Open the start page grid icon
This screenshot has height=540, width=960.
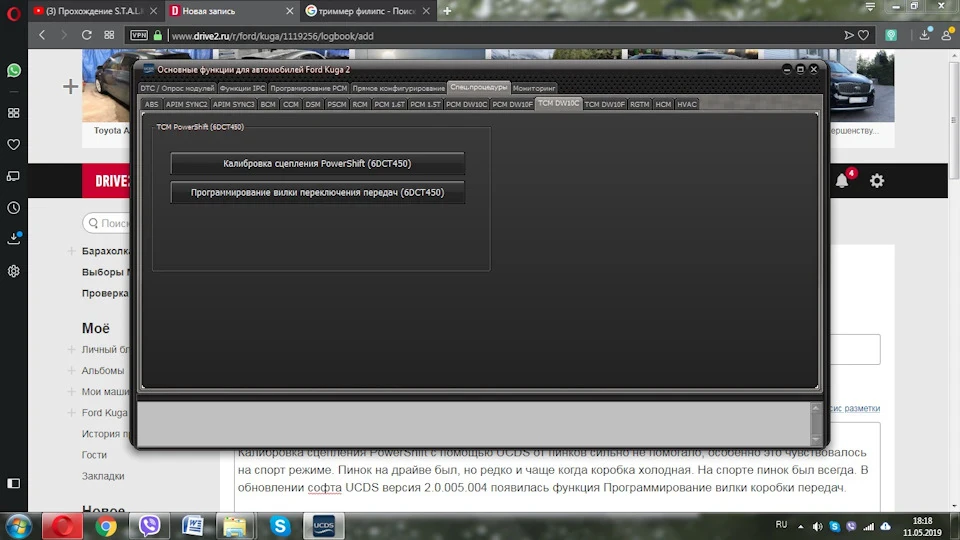tap(109, 36)
